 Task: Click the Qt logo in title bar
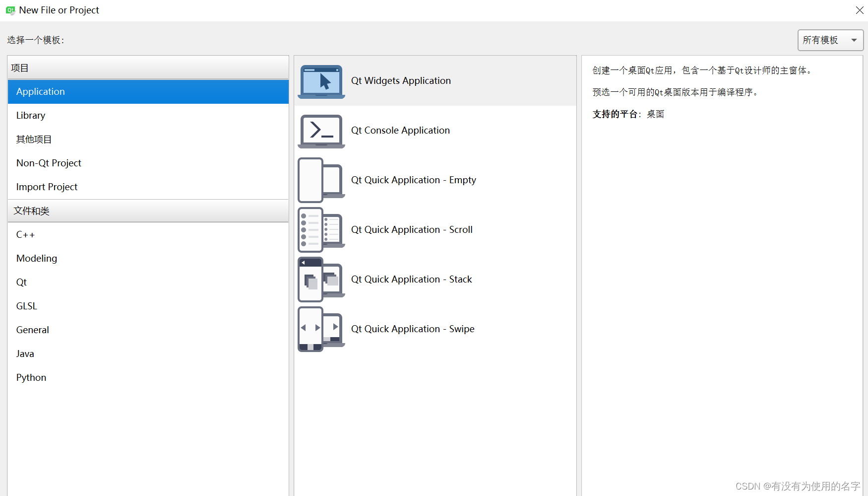coord(10,10)
